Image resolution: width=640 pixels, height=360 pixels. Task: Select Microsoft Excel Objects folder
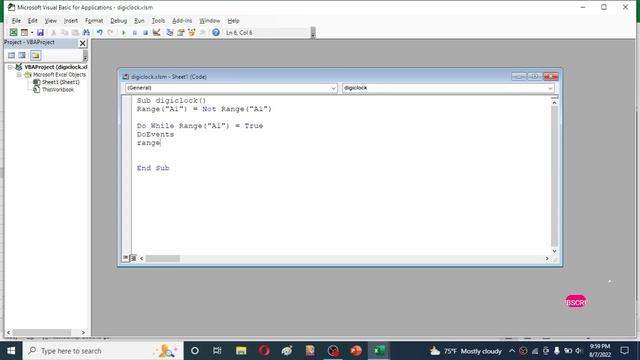[59, 75]
